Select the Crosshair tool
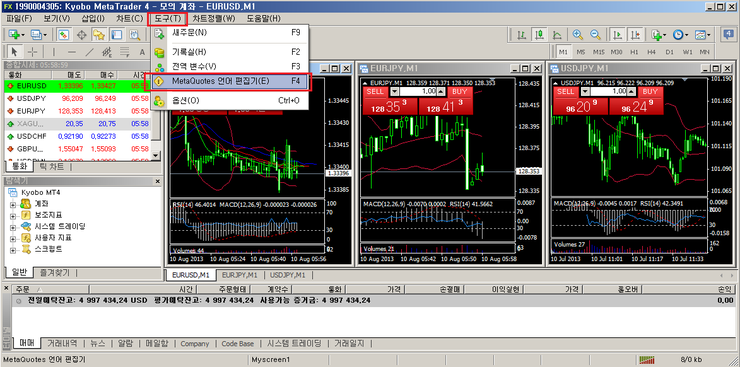Image resolution: width=740 pixels, height=367 pixels. click(32, 52)
